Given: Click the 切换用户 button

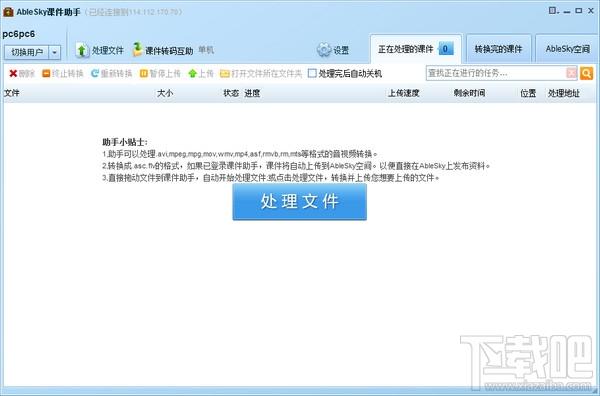Looking at the screenshot, I should (x=27, y=52).
